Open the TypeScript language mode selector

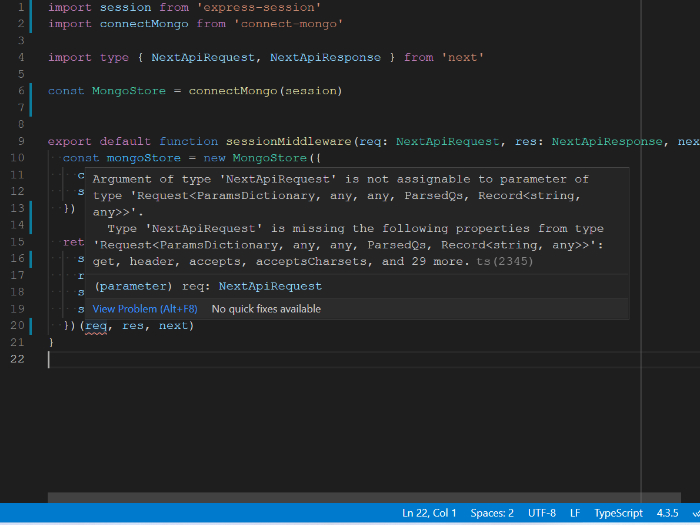(618, 513)
